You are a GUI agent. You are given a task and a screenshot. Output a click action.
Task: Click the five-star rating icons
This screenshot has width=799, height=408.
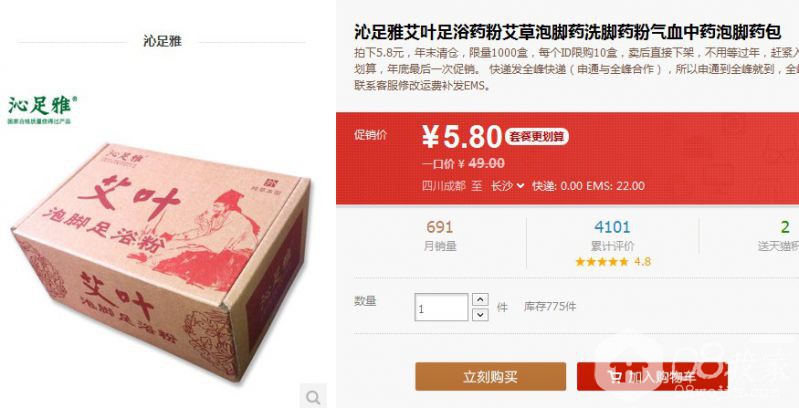pyautogui.click(x=602, y=262)
